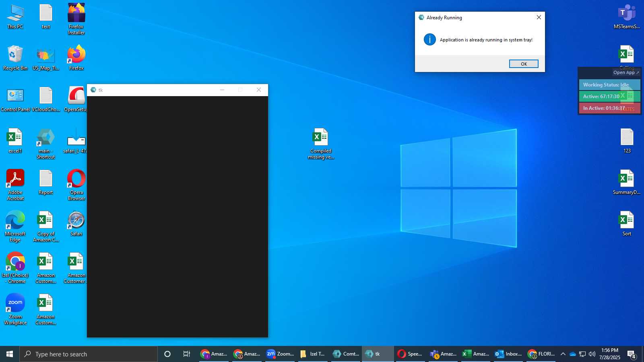Switch to the tk taskbar button

click(378, 354)
